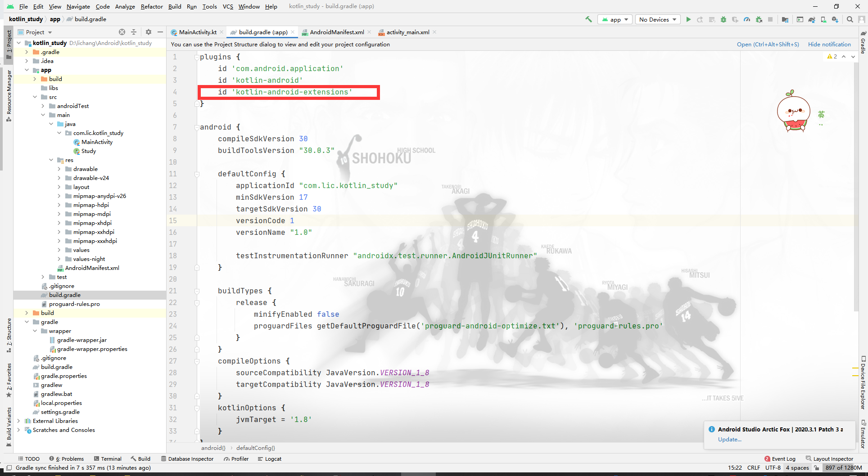The width and height of the screenshot is (868, 476).
Task: Click Select Opened File target icon in Project panel
Action: point(122,32)
